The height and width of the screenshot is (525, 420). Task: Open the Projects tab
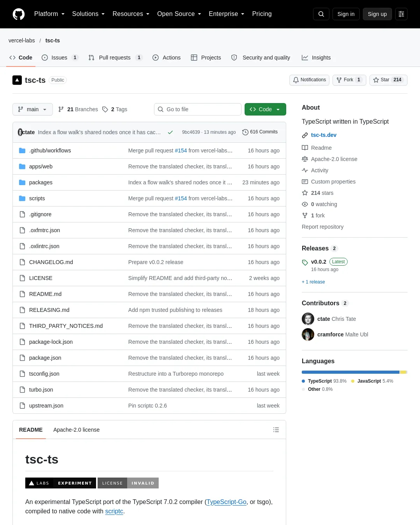206,58
